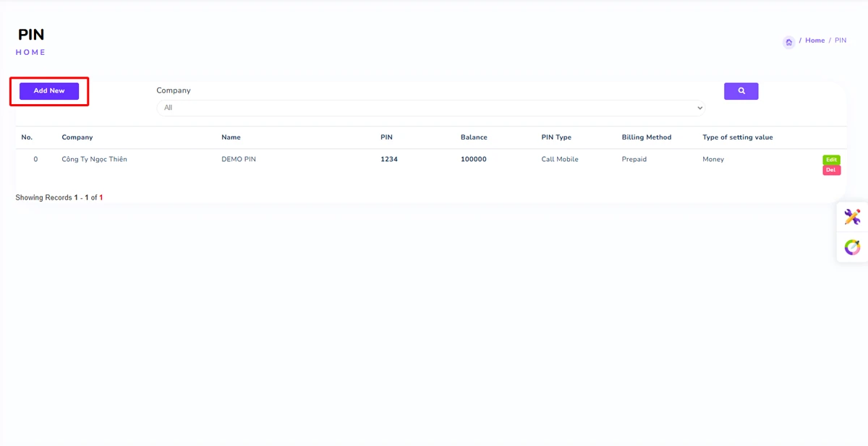Click the HOME subtitle under PIN title
868x446 pixels.
point(30,52)
